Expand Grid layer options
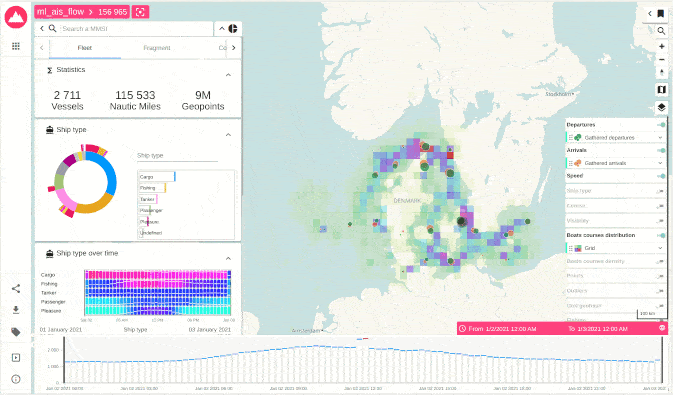Screen dimensions: 673x395 [660, 248]
